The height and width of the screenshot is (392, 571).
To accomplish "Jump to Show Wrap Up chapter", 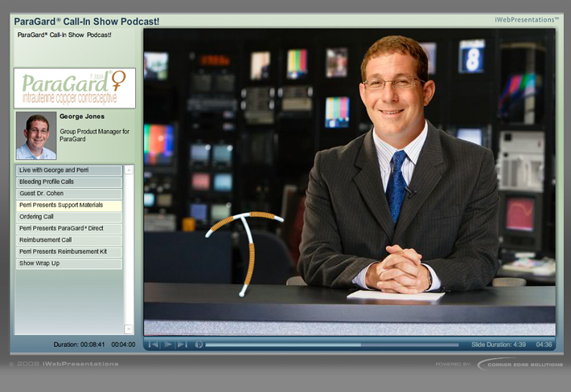I will 69,263.
